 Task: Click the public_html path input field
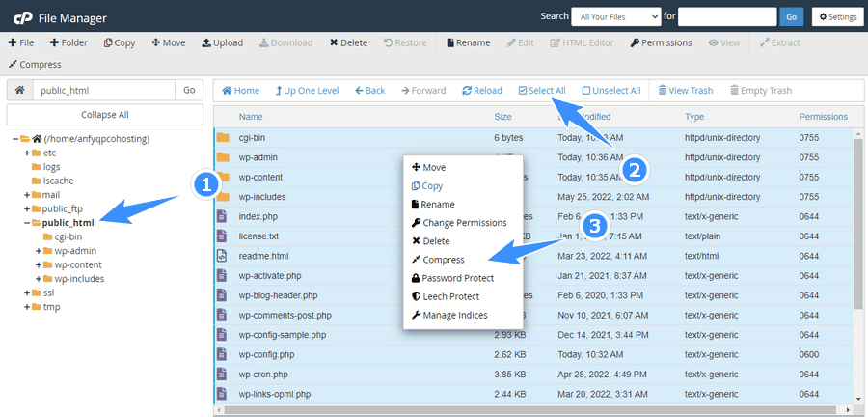[x=103, y=91]
